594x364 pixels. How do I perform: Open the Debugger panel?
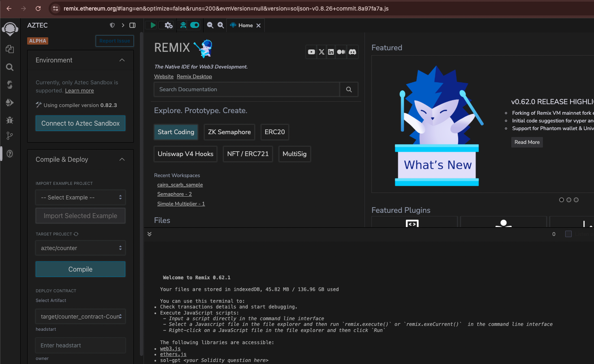pyautogui.click(x=10, y=120)
